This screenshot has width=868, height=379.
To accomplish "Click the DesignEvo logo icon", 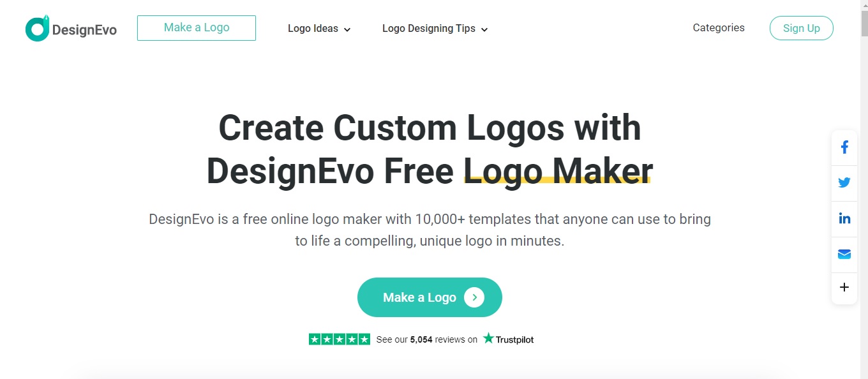I will tap(37, 29).
